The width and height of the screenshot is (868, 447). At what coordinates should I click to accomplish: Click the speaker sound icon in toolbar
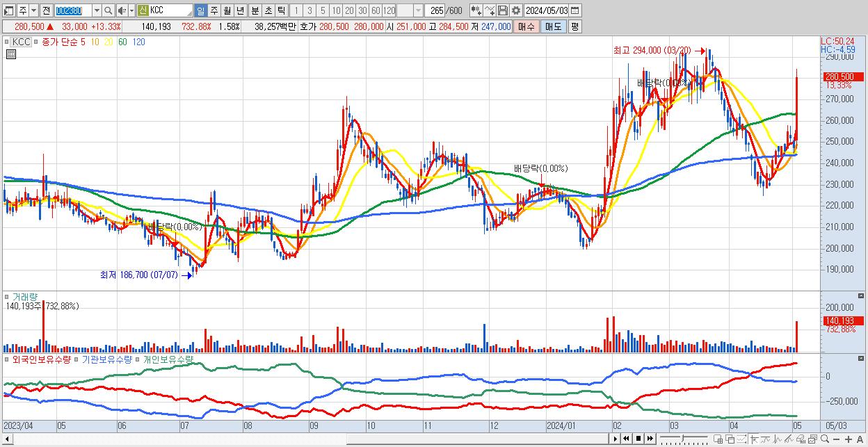coord(122,10)
